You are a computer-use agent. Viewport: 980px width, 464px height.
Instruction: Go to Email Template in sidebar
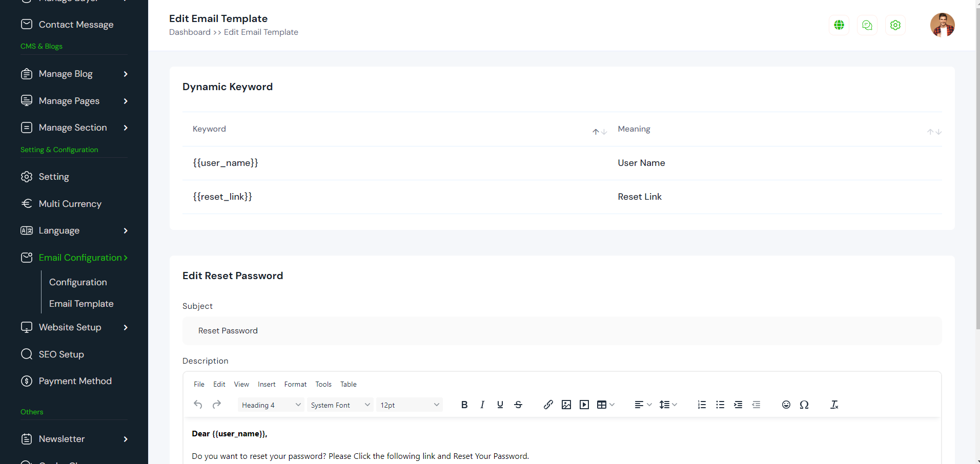(81, 304)
